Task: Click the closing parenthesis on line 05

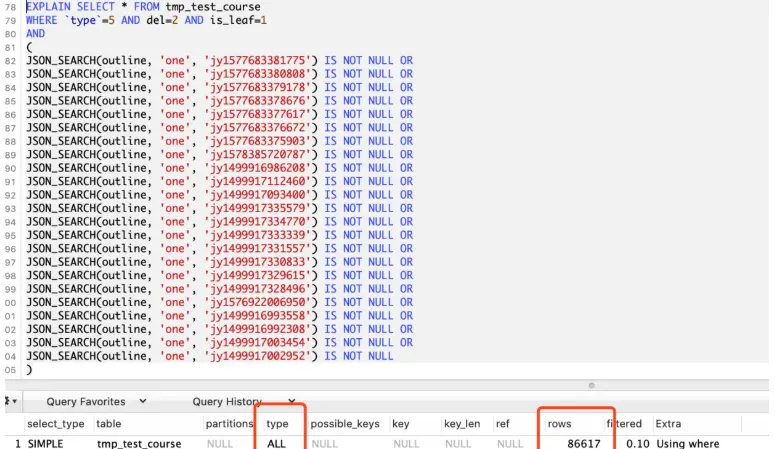Action: click(x=29, y=369)
